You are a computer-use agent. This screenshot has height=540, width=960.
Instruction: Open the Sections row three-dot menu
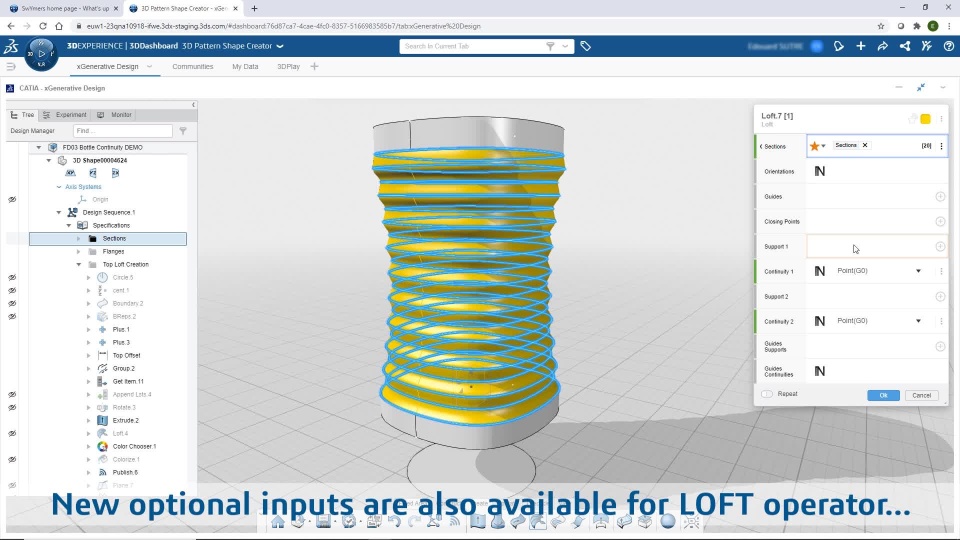tap(942, 146)
